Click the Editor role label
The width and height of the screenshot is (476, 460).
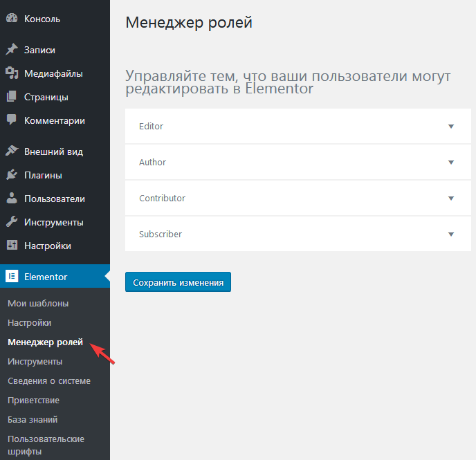click(152, 126)
